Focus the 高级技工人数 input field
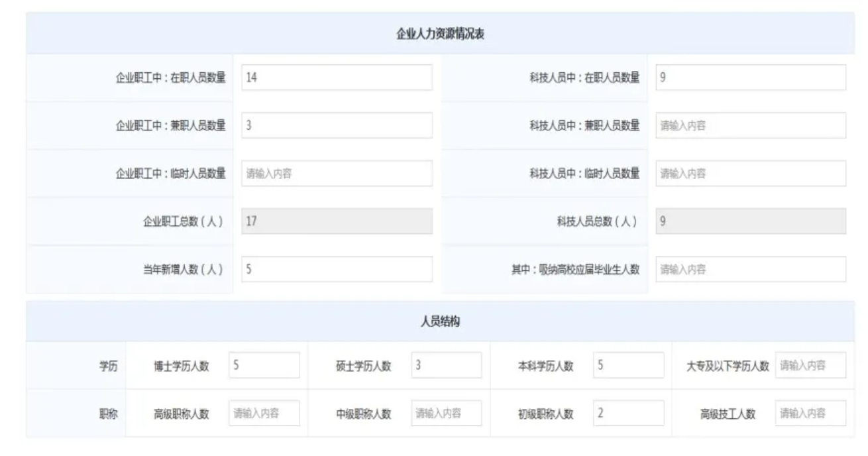 [810, 414]
